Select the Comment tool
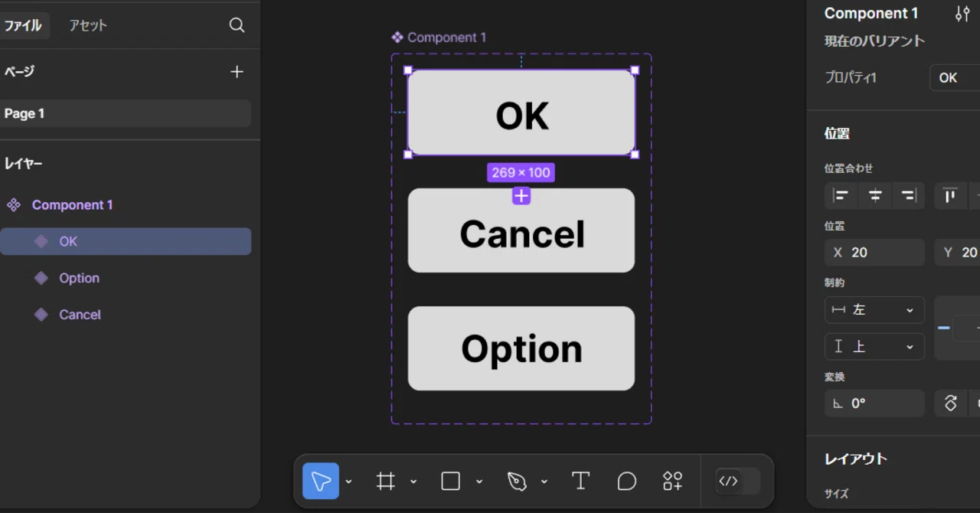Viewport: 980px width, 513px height. pos(627,481)
